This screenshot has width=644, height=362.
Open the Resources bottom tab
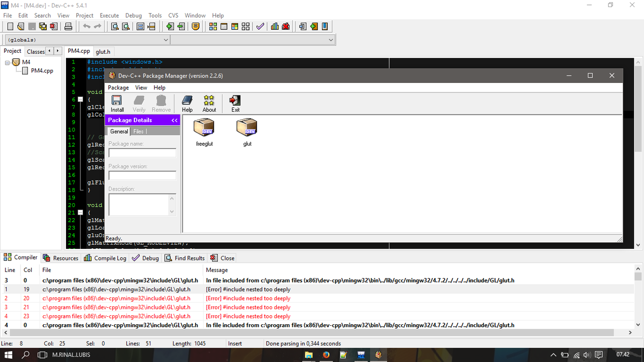click(x=61, y=258)
